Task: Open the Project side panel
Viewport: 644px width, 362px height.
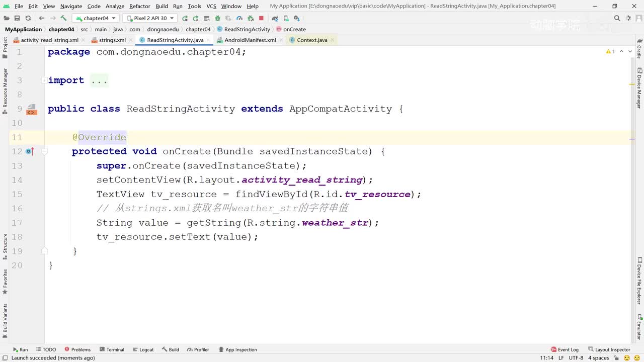Action: tap(5, 48)
